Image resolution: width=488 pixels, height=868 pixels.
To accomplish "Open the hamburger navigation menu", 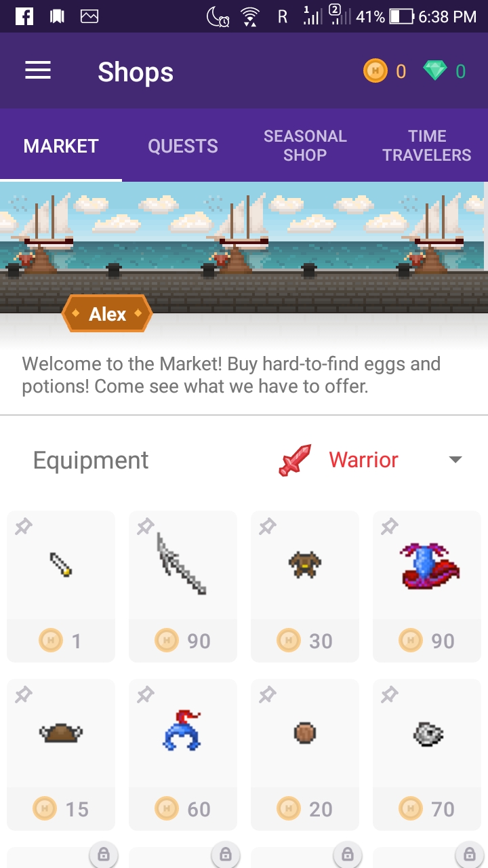I will (x=38, y=71).
